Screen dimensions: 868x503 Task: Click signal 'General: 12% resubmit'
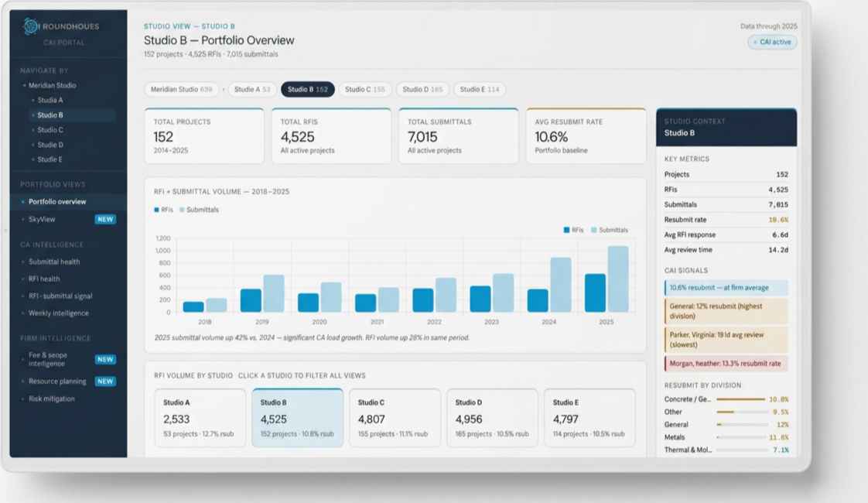click(726, 311)
